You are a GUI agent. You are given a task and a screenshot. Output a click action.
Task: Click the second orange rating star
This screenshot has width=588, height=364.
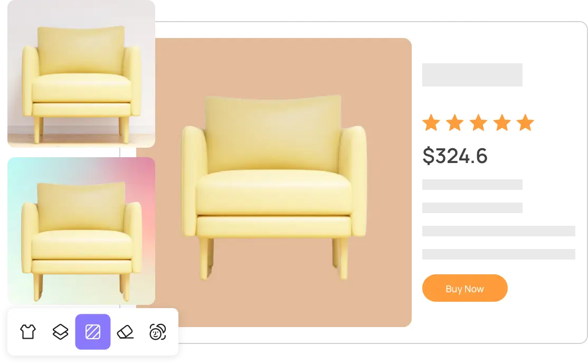(455, 123)
